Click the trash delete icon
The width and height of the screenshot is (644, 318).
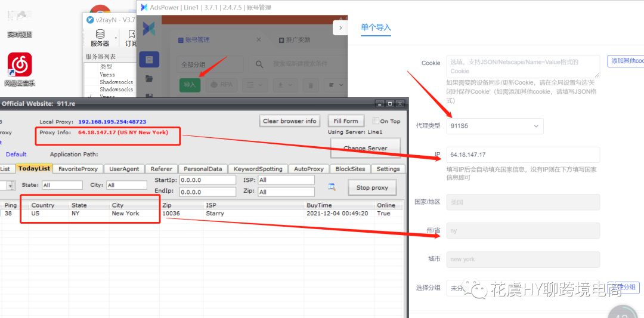pyautogui.click(x=311, y=85)
